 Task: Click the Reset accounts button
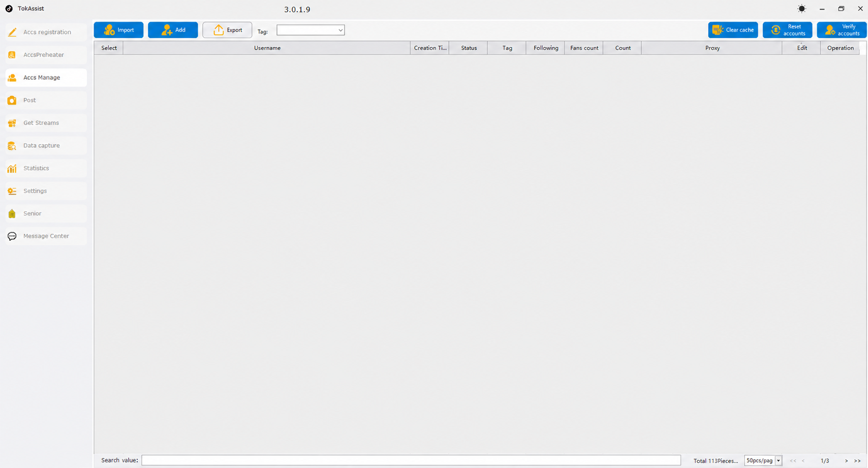click(787, 30)
